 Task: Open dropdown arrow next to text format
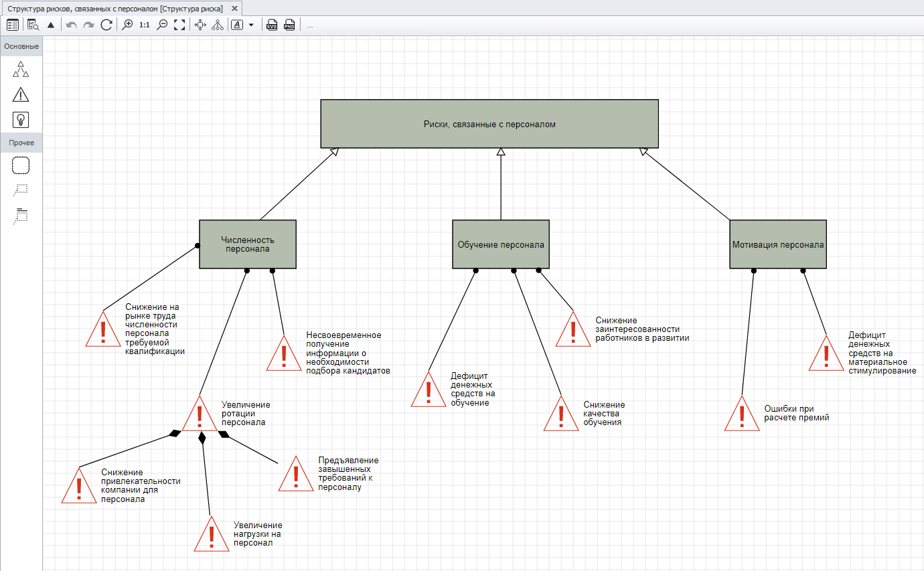pos(251,25)
